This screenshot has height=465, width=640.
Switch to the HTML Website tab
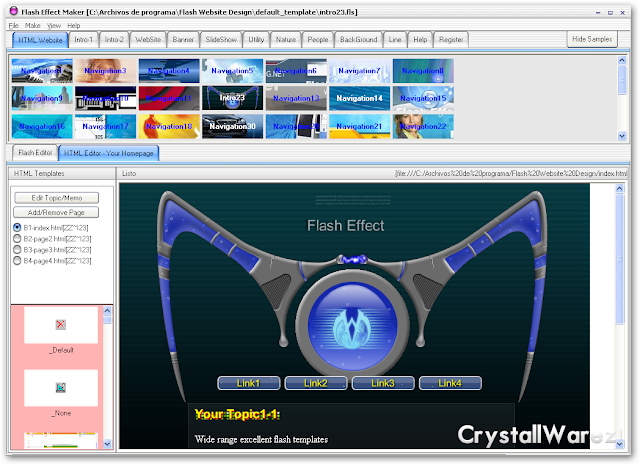(x=40, y=40)
